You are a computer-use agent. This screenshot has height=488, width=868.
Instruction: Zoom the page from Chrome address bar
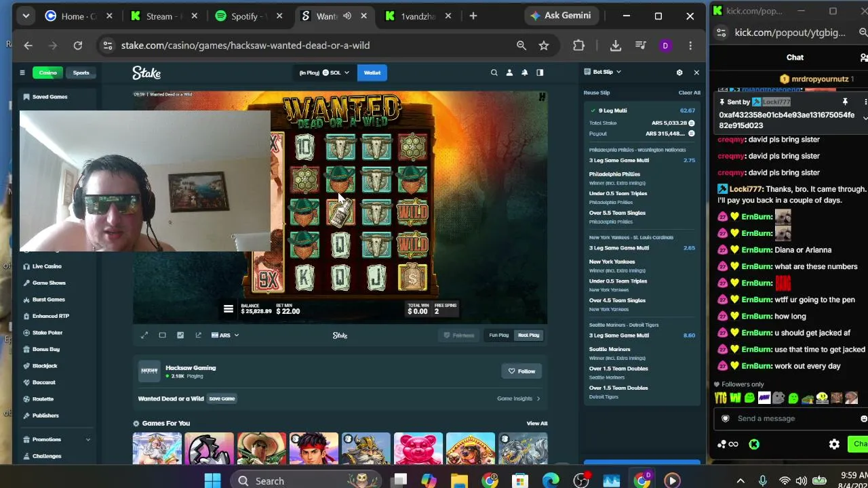(521, 45)
